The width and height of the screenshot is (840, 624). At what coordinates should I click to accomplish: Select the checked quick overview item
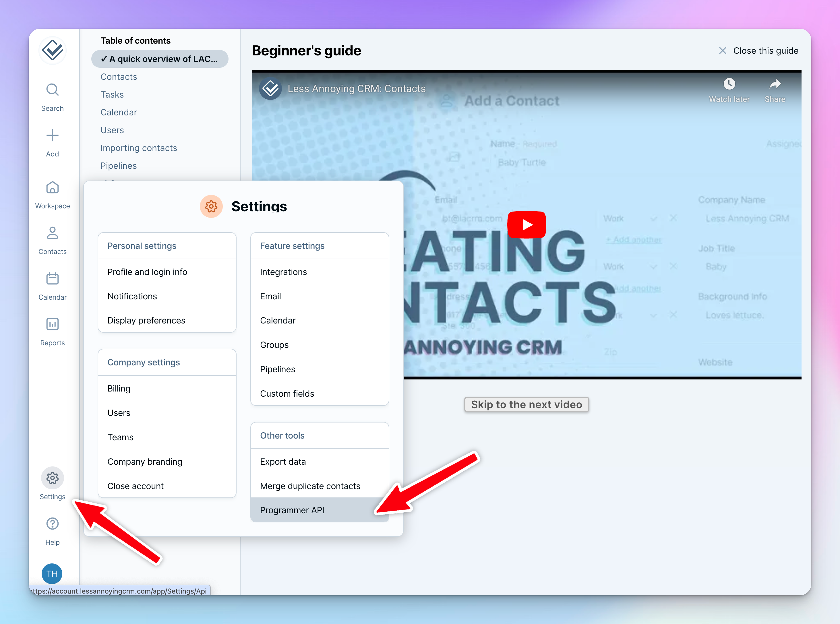(x=160, y=59)
